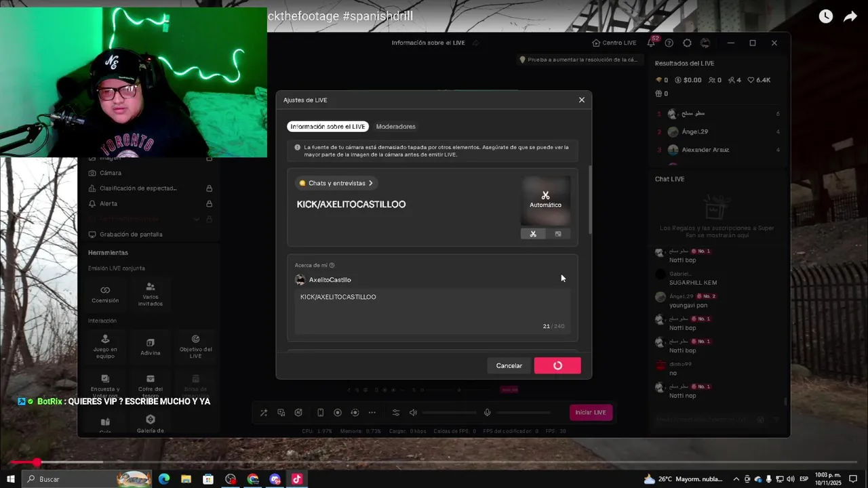This screenshot has height=488, width=868.
Task: Adjust the microphone volume slider
Action: pyautogui.click(x=524, y=413)
